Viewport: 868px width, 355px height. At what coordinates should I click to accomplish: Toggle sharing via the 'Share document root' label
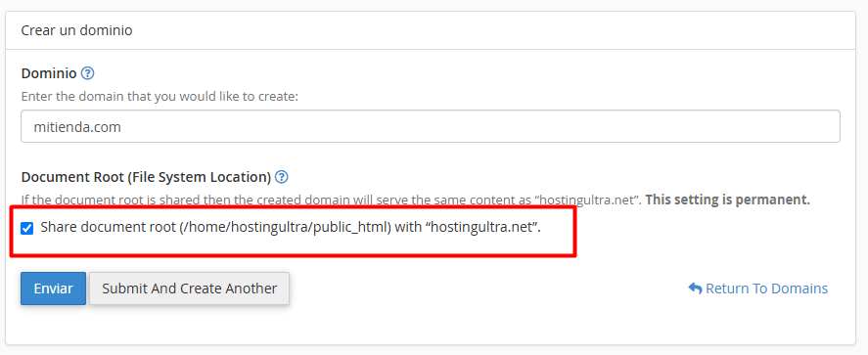coord(290,227)
